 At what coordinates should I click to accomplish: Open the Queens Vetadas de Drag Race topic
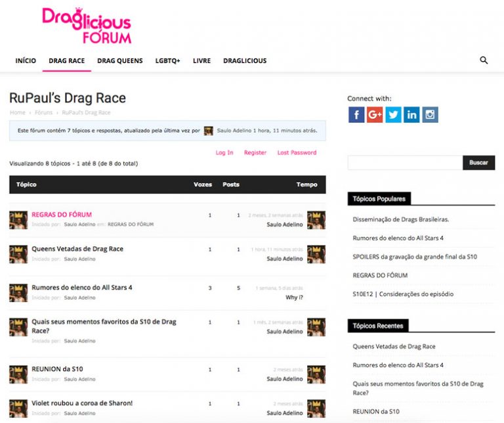pos(77,249)
